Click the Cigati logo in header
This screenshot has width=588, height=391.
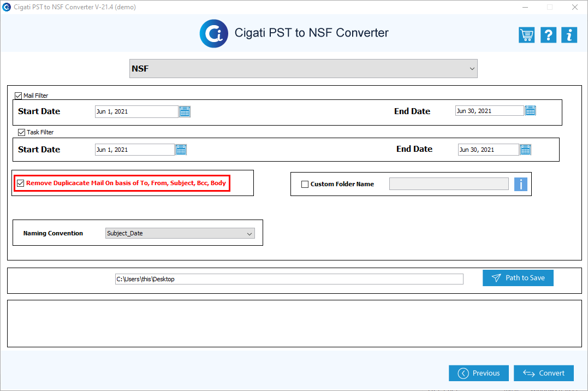click(214, 34)
